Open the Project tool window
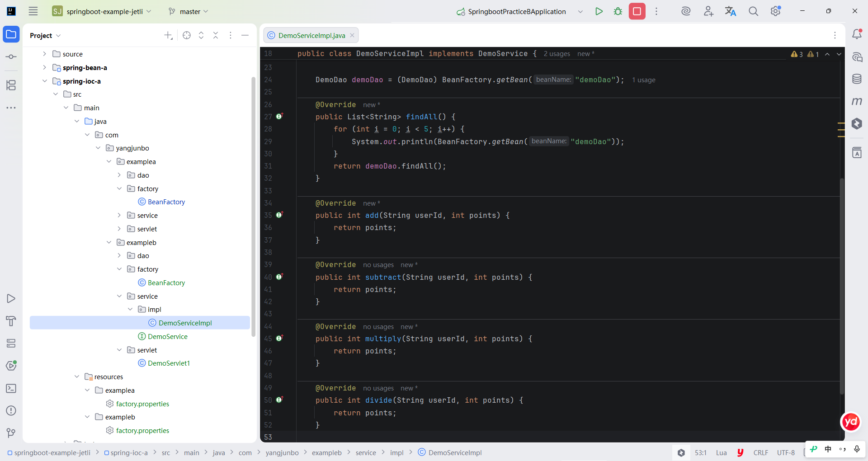 pos(11,34)
